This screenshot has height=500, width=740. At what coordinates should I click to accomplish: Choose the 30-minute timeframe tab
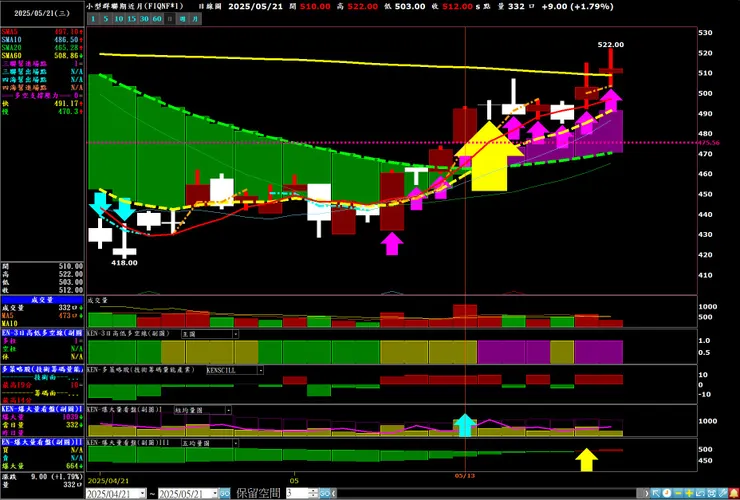click(144, 19)
